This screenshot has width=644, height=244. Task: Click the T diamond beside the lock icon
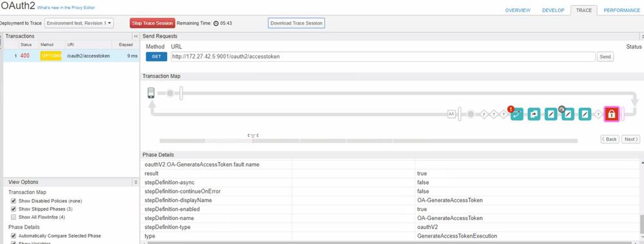(599, 114)
